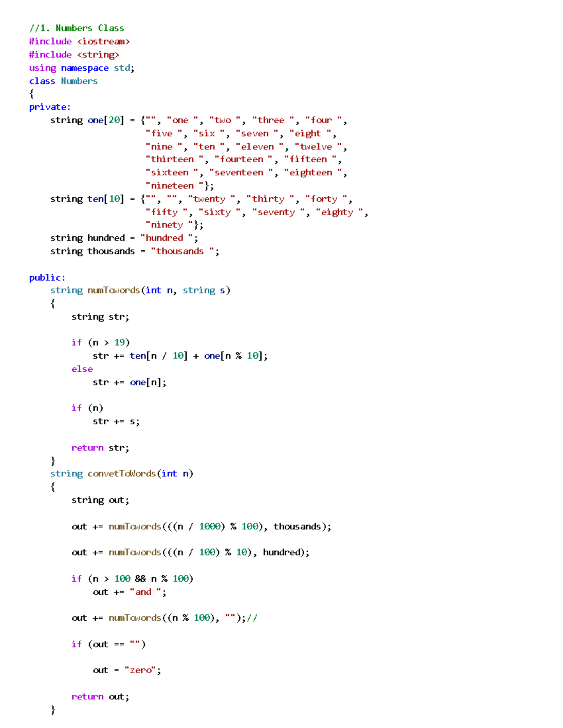Click the "thousands " string literal in its declaration
The width and height of the screenshot is (563, 728).
(184, 251)
